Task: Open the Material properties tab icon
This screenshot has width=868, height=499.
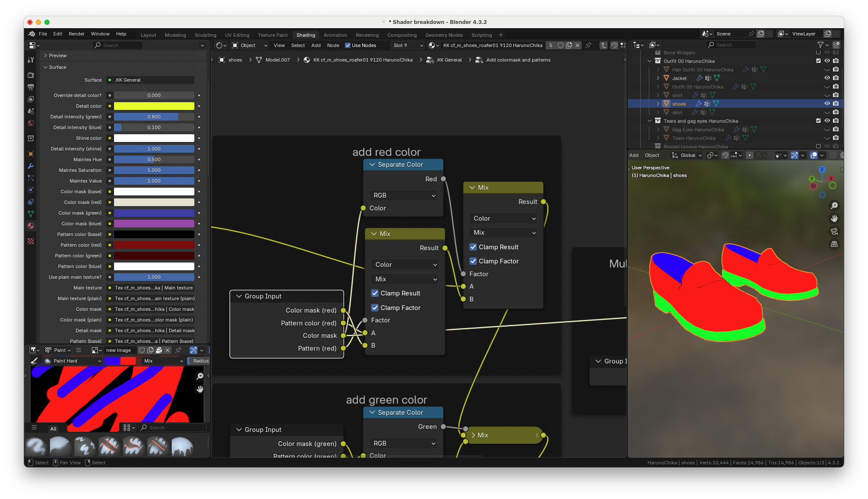Action: [x=31, y=226]
